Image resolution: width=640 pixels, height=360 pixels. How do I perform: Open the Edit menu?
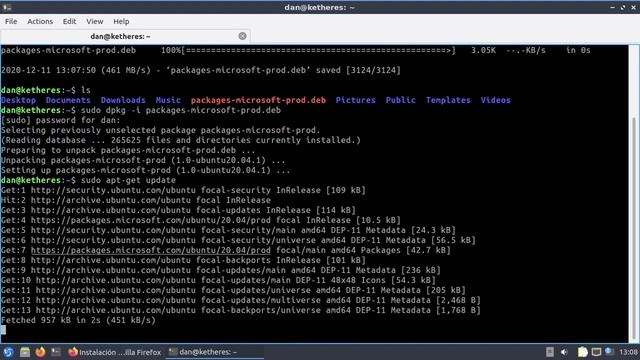pyautogui.click(x=69, y=21)
